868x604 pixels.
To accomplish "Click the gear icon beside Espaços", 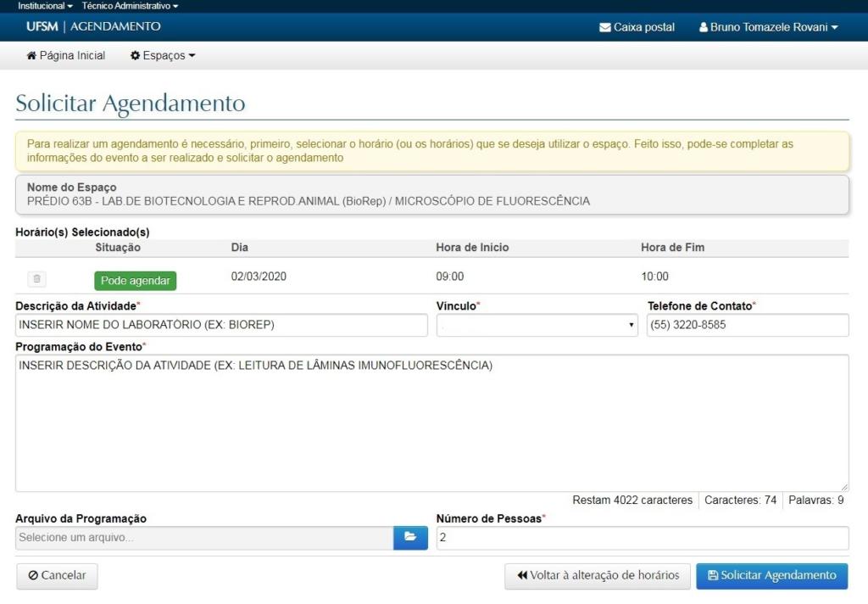I will (x=135, y=56).
